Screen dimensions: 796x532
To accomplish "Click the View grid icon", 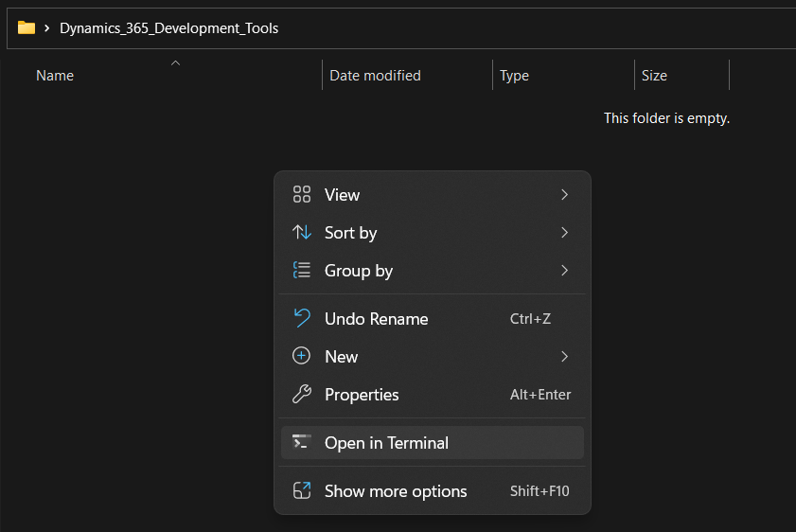I will (x=302, y=194).
